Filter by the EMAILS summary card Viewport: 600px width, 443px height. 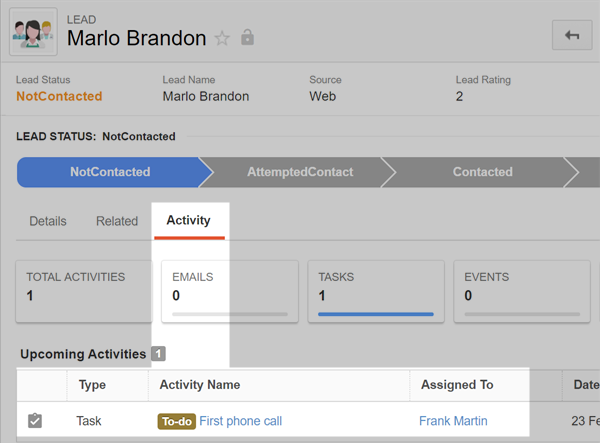[230, 292]
